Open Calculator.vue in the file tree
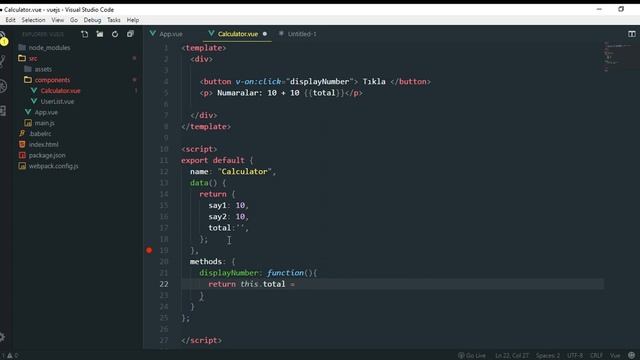Image resolution: width=640 pixels, height=360 pixels. tap(60, 91)
